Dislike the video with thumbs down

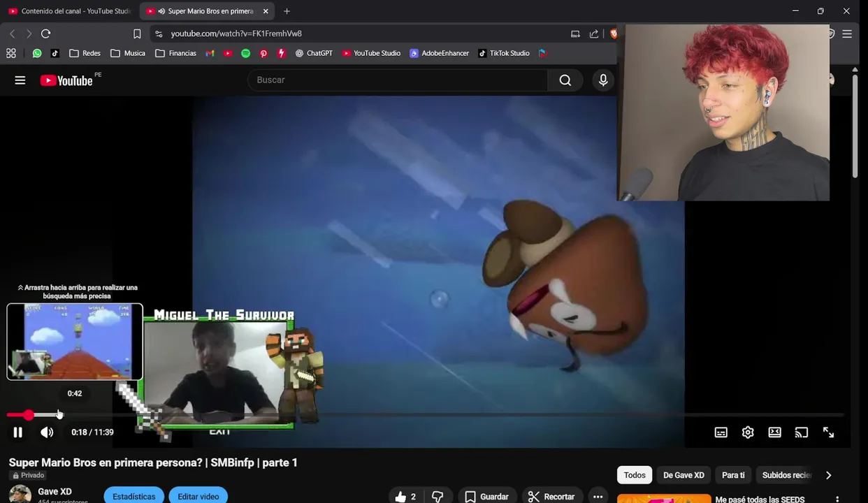coord(437,497)
